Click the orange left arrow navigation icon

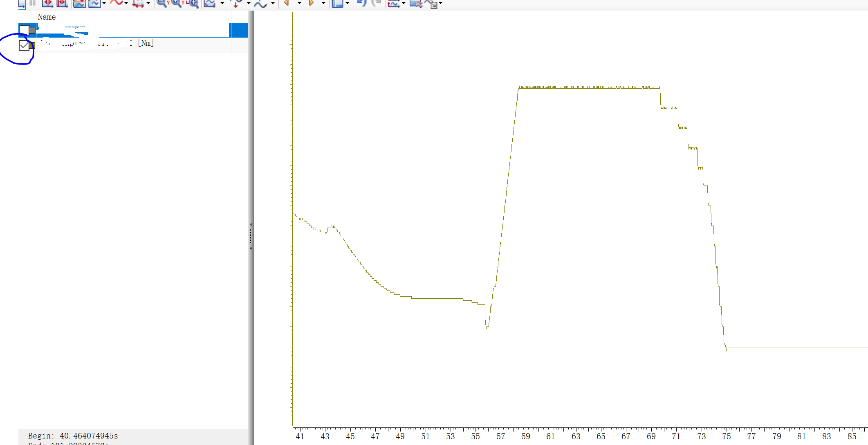287,3
